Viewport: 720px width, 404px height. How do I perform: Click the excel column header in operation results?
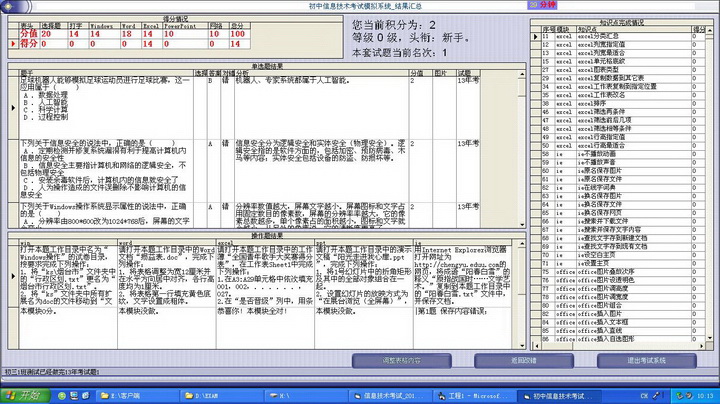point(265,242)
